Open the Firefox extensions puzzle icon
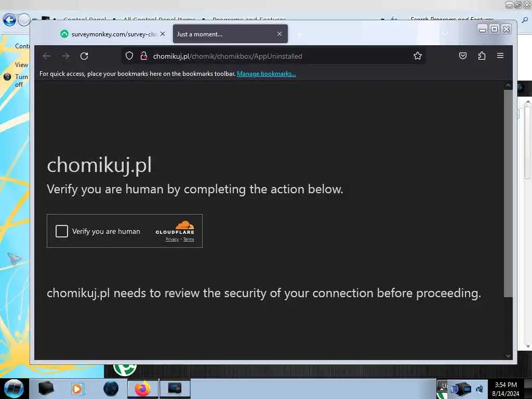The height and width of the screenshot is (399, 532). pos(482,56)
